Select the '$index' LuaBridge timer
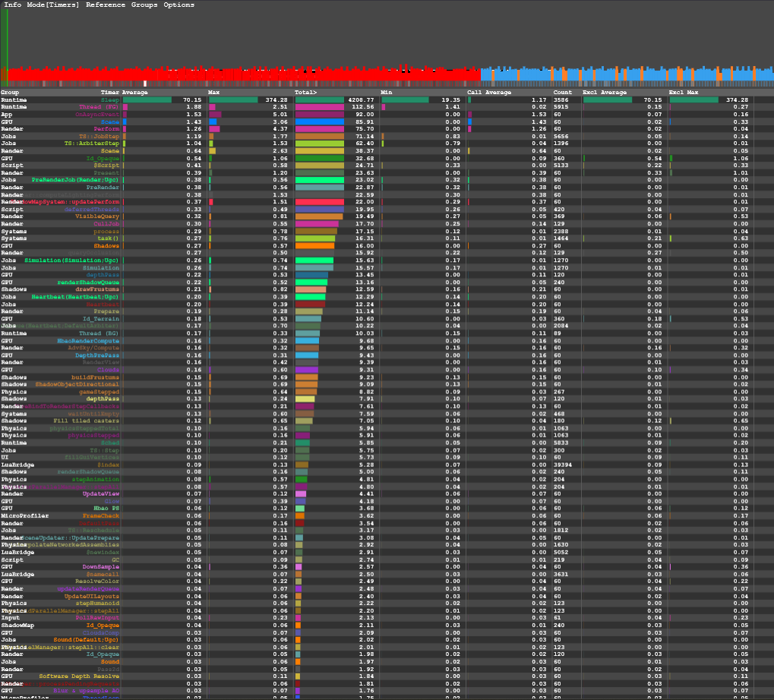Image resolution: width=774 pixels, height=700 pixels. 108,465
